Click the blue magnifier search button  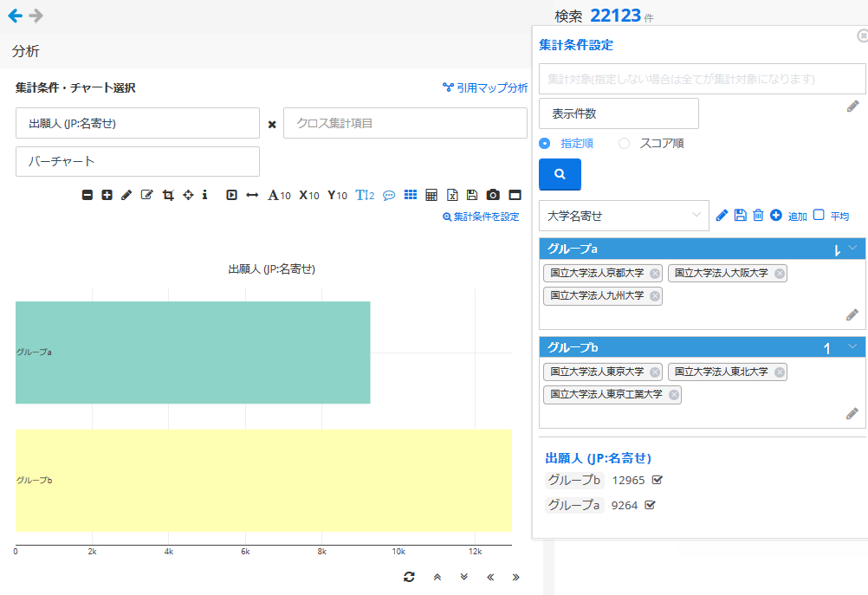[x=560, y=174]
